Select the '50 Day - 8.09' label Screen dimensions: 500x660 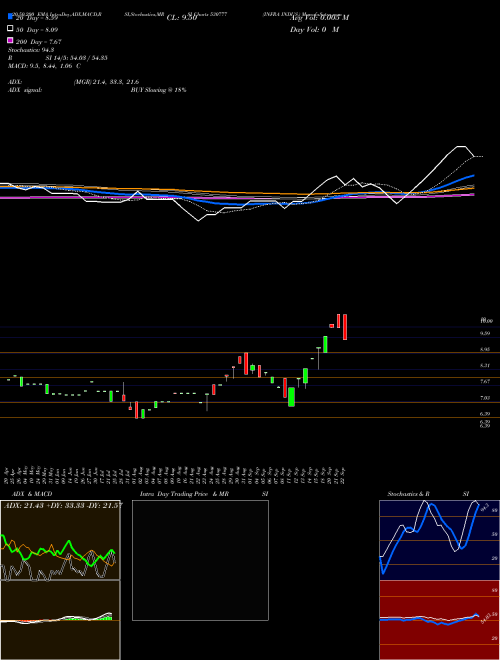[x=37, y=30]
